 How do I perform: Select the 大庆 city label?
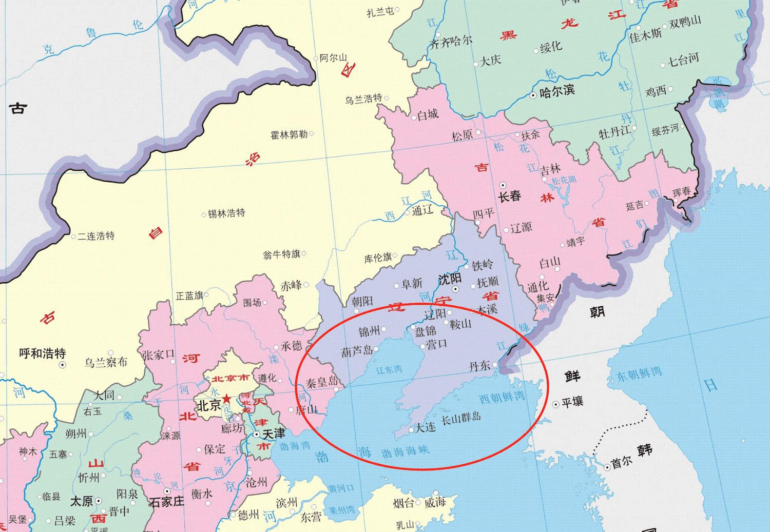tap(490, 61)
